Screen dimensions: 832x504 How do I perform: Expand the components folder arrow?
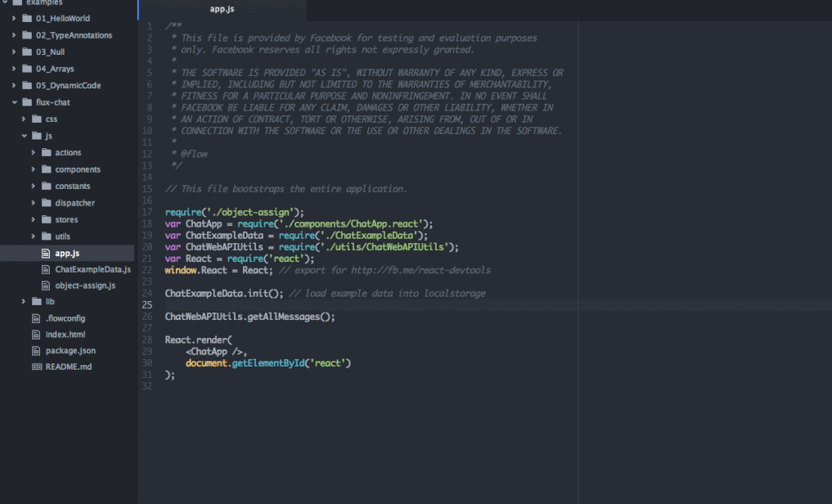pos(33,169)
